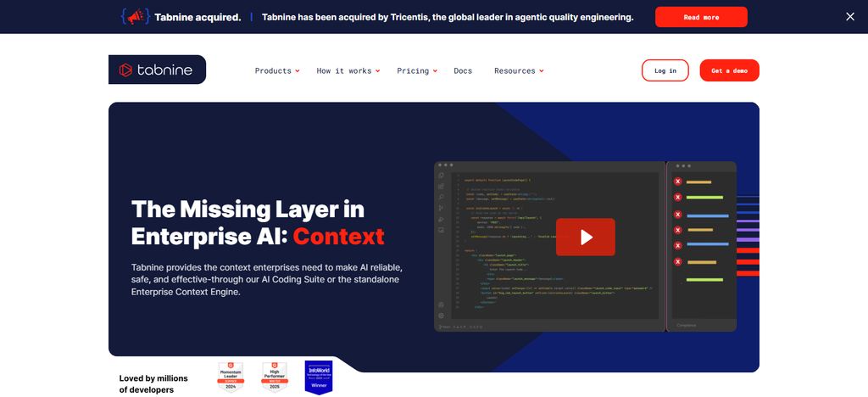Click the G2 High Performer 2025 badge
The width and height of the screenshot is (868, 397).
click(275, 377)
